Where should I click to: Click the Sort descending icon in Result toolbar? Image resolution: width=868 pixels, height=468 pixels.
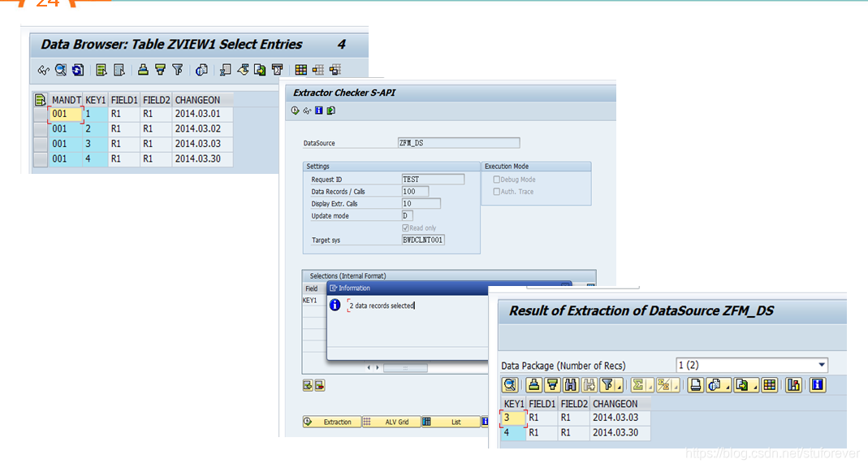tap(552, 385)
